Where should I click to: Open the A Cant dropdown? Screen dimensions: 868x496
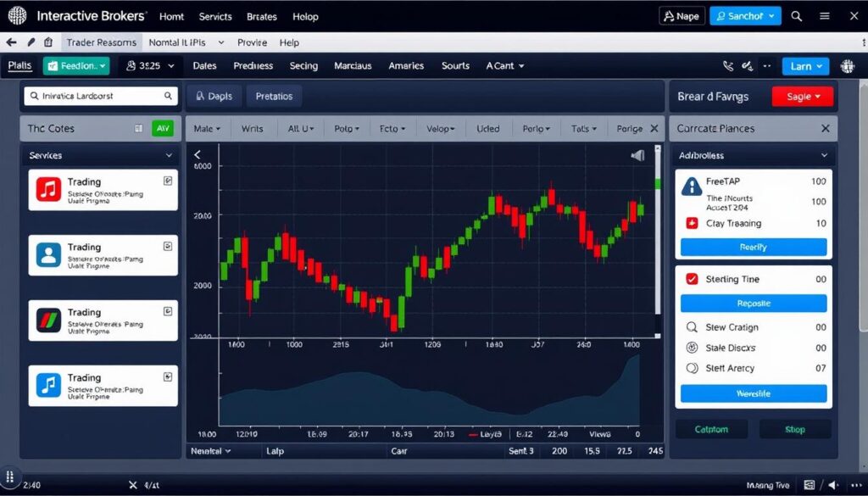point(505,66)
